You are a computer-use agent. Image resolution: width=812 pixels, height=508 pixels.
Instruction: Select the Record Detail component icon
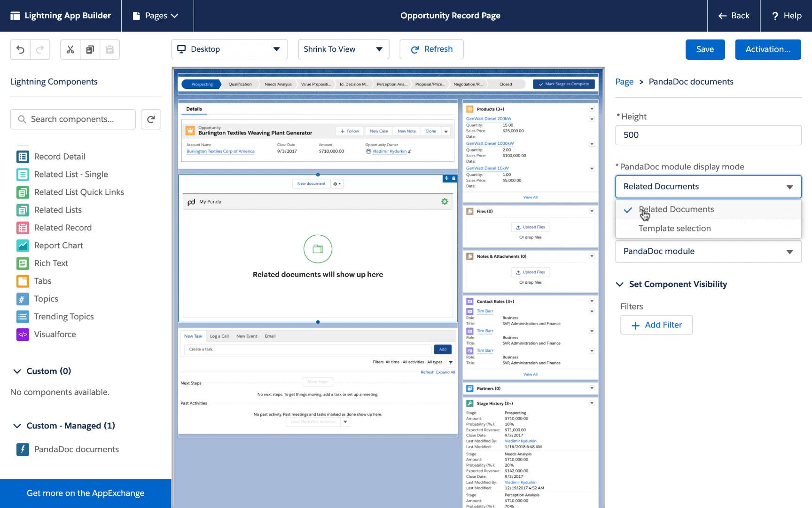point(23,157)
